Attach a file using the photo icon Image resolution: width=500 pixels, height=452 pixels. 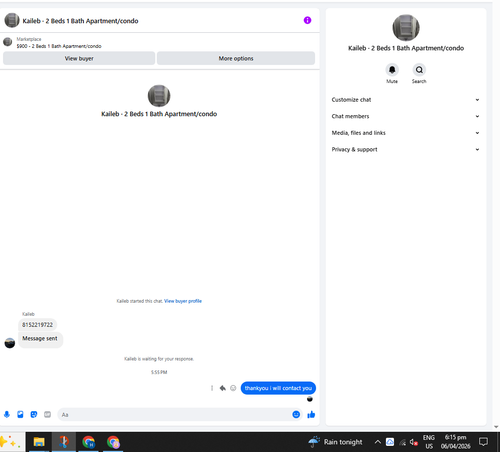click(20, 414)
